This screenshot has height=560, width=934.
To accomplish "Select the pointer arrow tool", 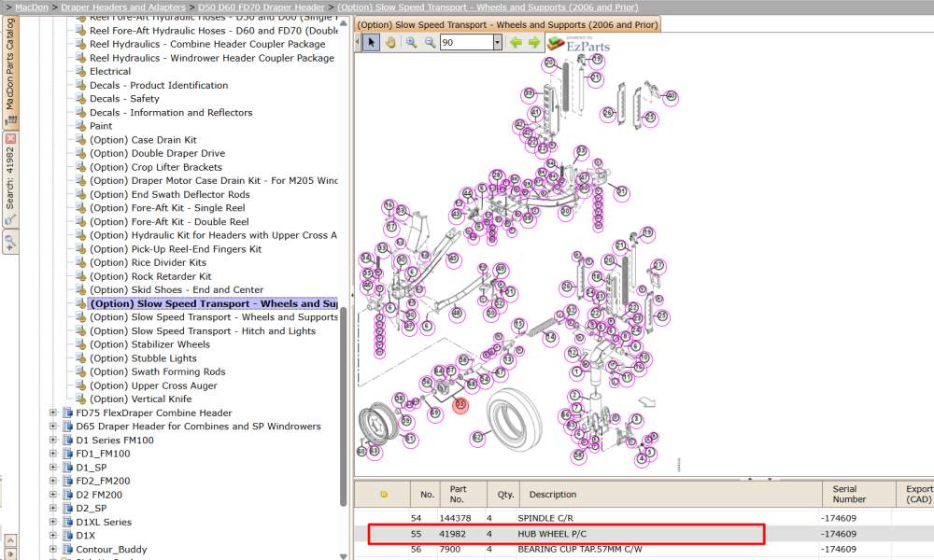I will click(x=371, y=42).
